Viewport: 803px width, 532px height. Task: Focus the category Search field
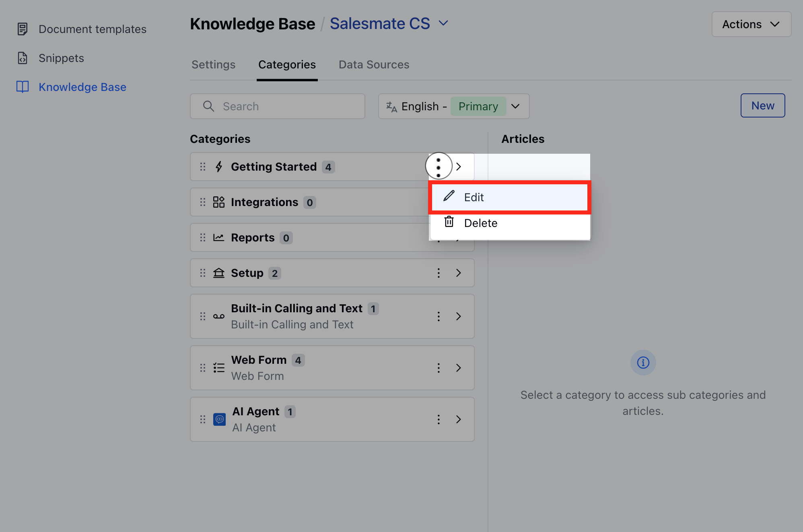pyautogui.click(x=278, y=106)
